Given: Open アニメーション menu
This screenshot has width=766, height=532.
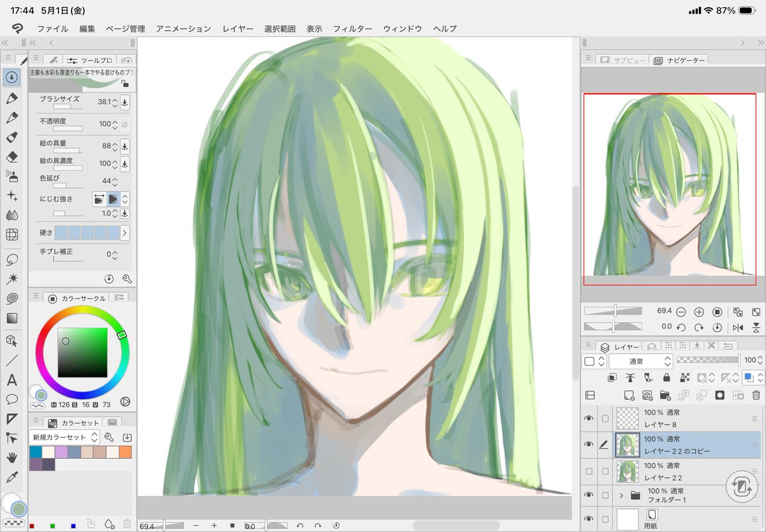Looking at the screenshot, I should coord(183,29).
